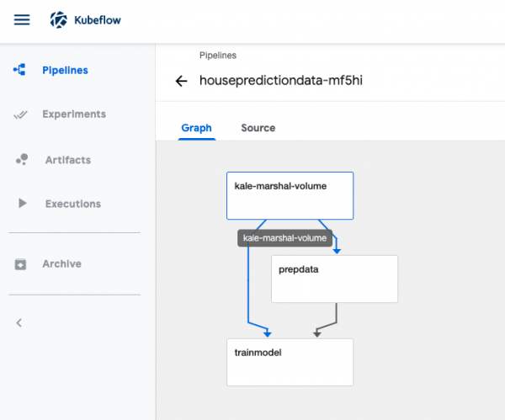Select the prepdata graph node

(334, 279)
